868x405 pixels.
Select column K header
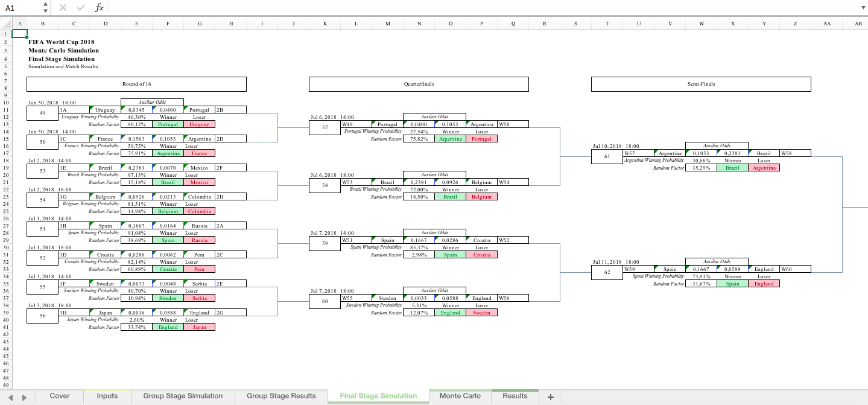pos(325,24)
